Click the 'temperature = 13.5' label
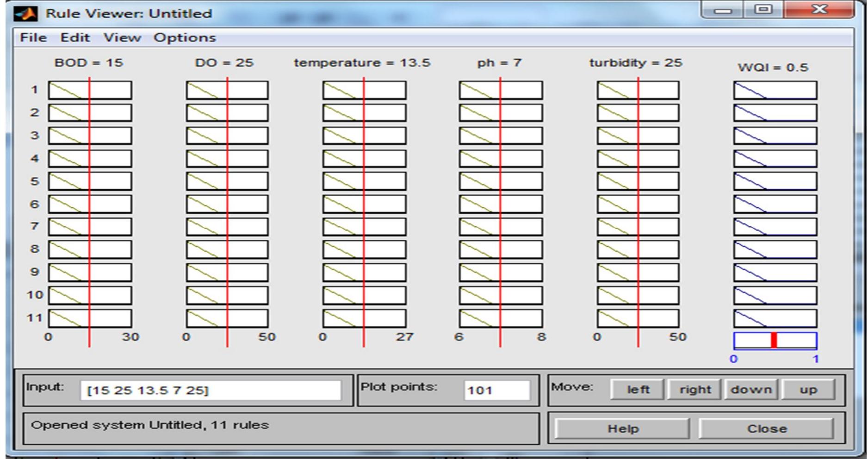This screenshot has height=459, width=868. 362,63
